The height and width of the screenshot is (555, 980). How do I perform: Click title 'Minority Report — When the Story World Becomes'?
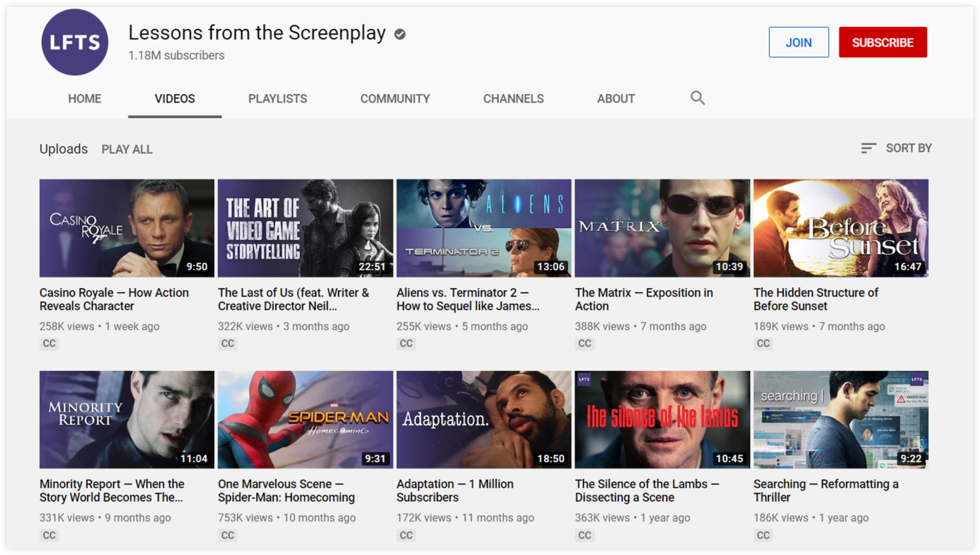(112, 491)
